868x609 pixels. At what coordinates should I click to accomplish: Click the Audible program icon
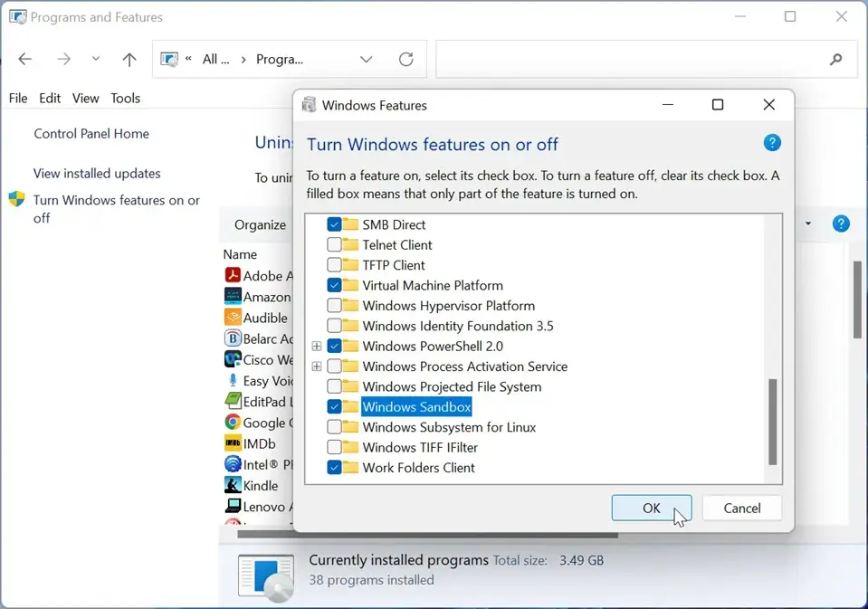[x=233, y=318]
